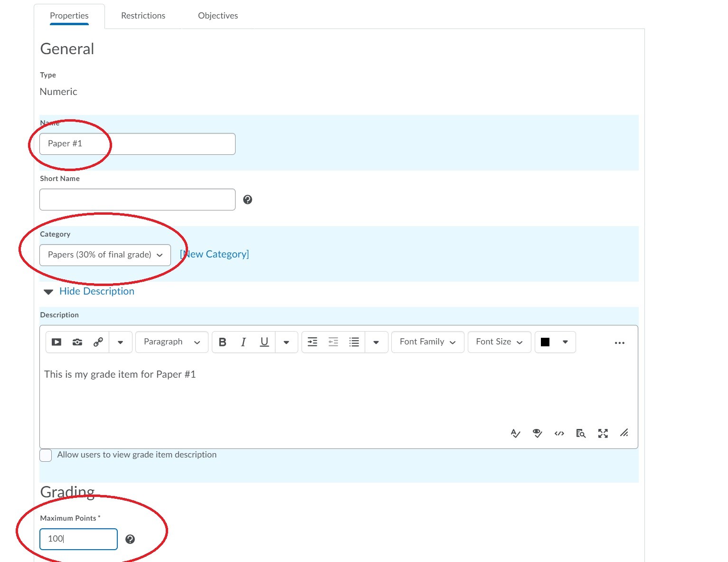Toggle Bold formatting
728x562 pixels.
[x=222, y=342]
